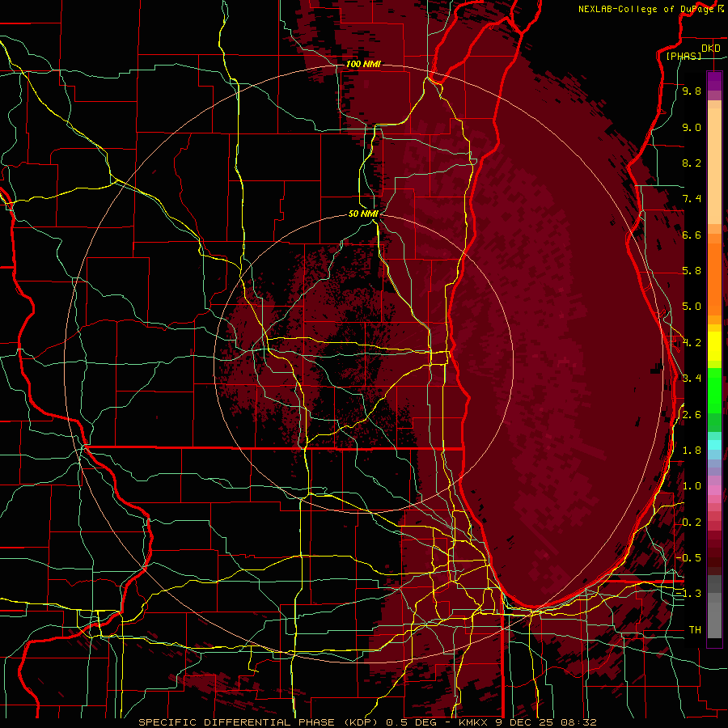Select the 3.4 value on the color scale

(x=692, y=379)
